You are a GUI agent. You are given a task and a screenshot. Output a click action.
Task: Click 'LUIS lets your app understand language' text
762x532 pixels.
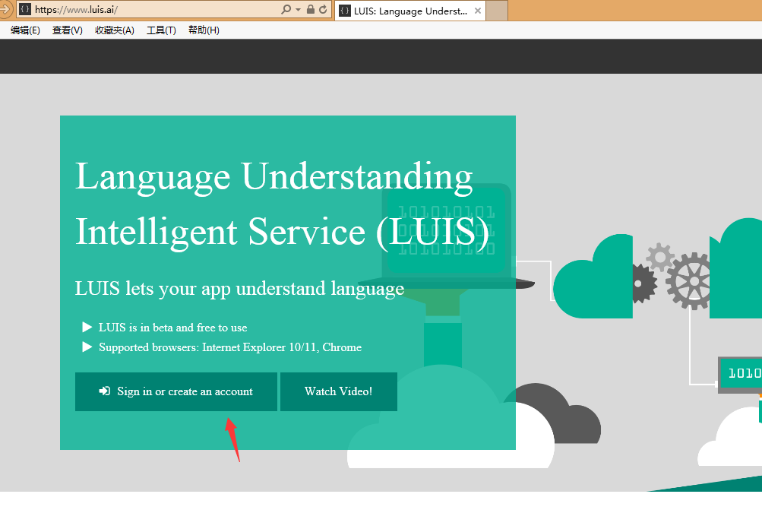(239, 288)
